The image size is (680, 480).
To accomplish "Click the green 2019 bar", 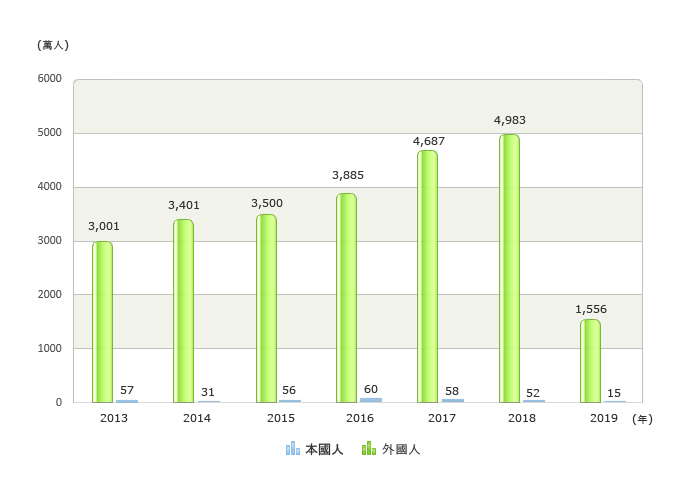I will point(591,361).
